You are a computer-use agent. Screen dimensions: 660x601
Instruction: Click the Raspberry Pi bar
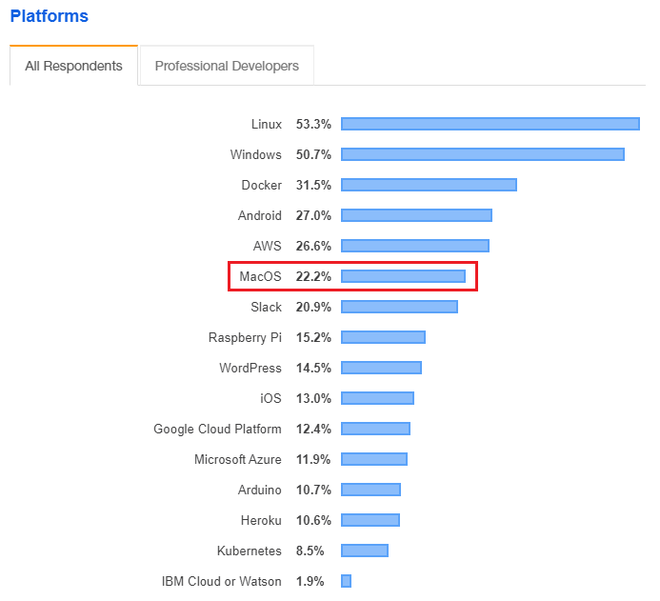click(383, 337)
